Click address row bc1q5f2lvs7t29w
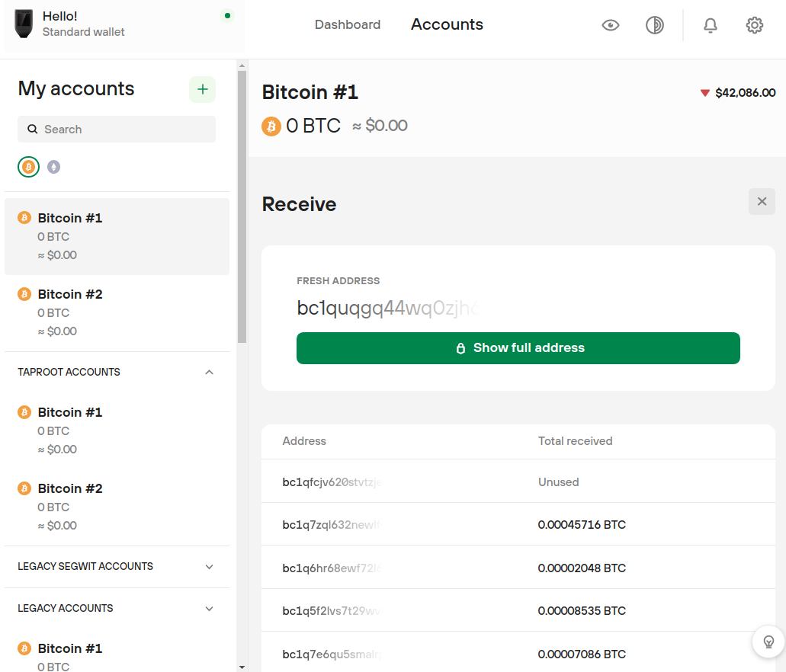This screenshot has width=786, height=672. pyautogui.click(x=518, y=611)
